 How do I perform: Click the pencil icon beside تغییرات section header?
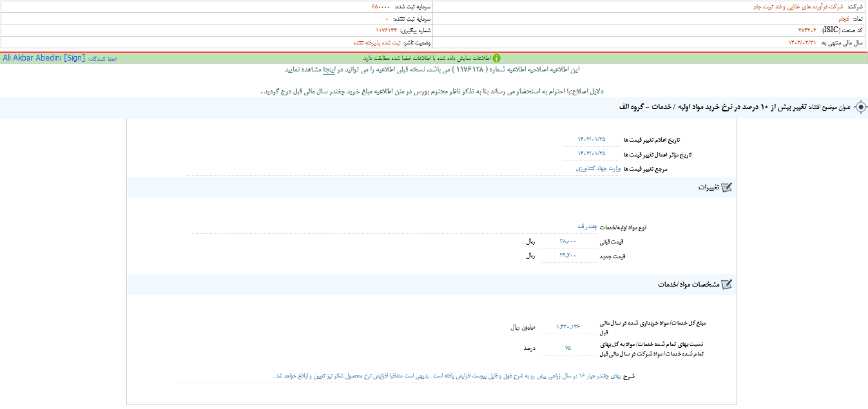(727, 187)
